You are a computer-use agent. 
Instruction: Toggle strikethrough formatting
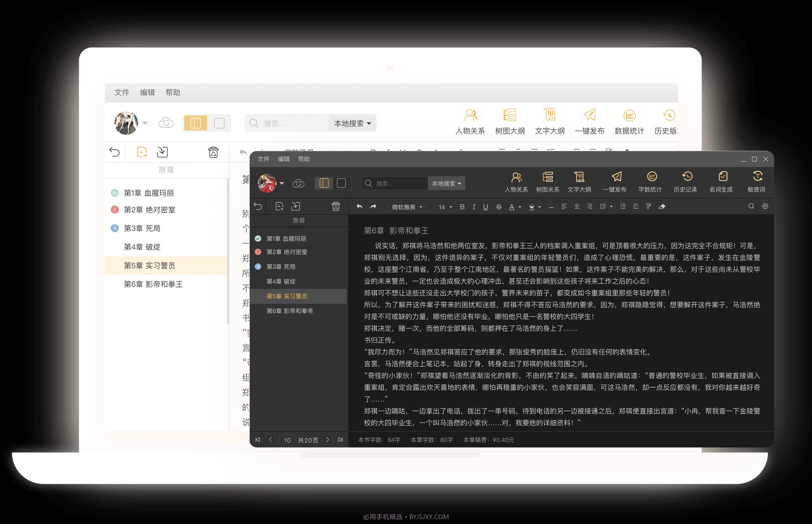click(x=499, y=206)
